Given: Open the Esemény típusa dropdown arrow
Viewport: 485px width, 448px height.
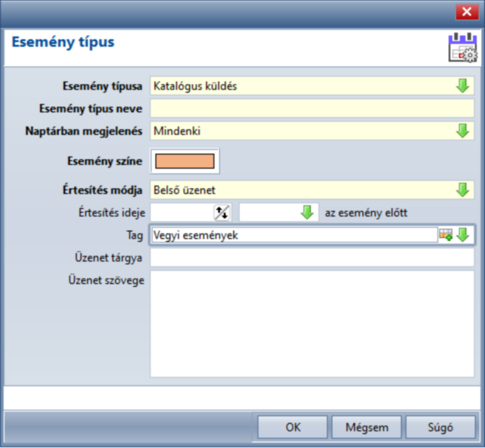Looking at the screenshot, I should click(x=463, y=86).
